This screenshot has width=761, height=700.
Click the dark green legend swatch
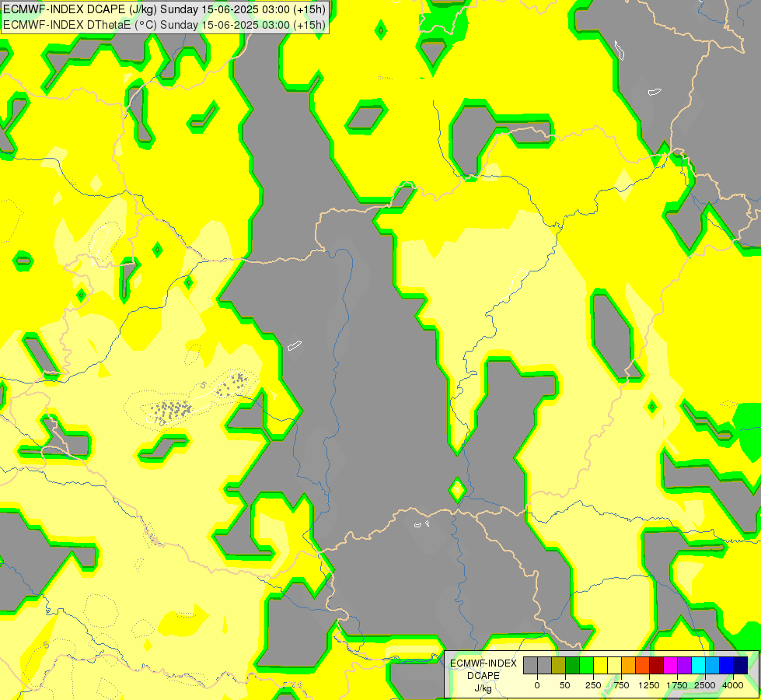(573, 666)
